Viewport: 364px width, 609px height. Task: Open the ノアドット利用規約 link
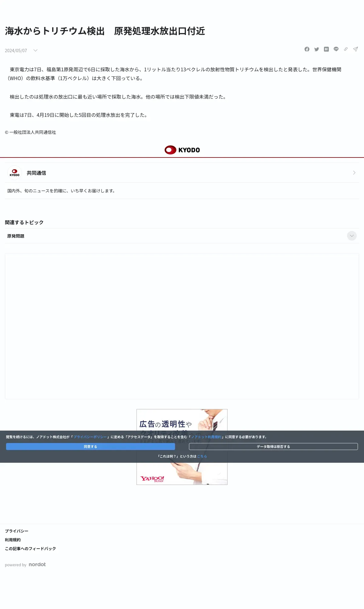[x=206, y=437]
